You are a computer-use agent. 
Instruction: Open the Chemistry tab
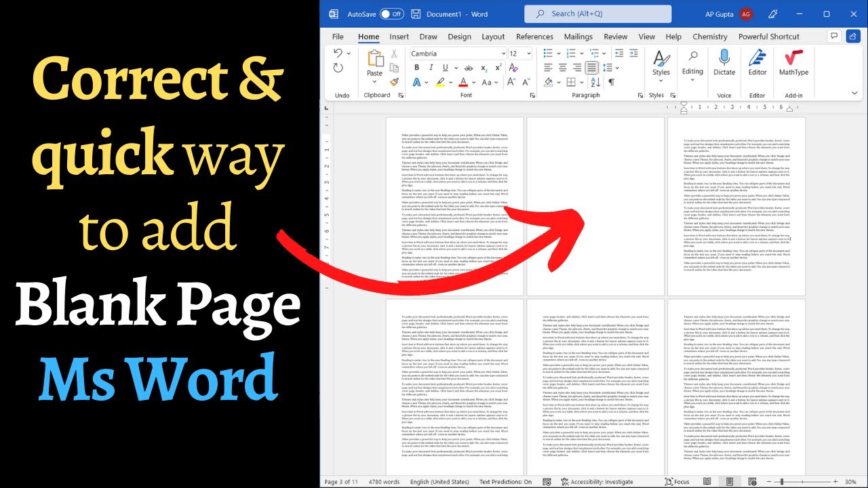[709, 37]
